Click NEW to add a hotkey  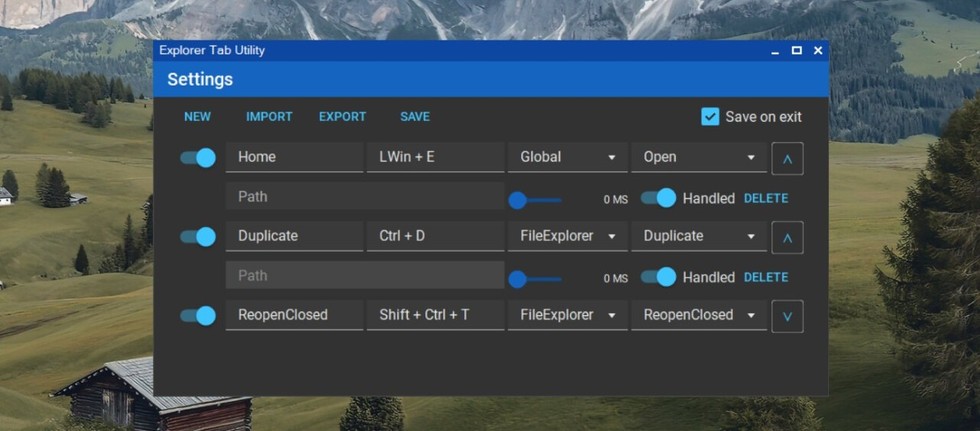[198, 117]
